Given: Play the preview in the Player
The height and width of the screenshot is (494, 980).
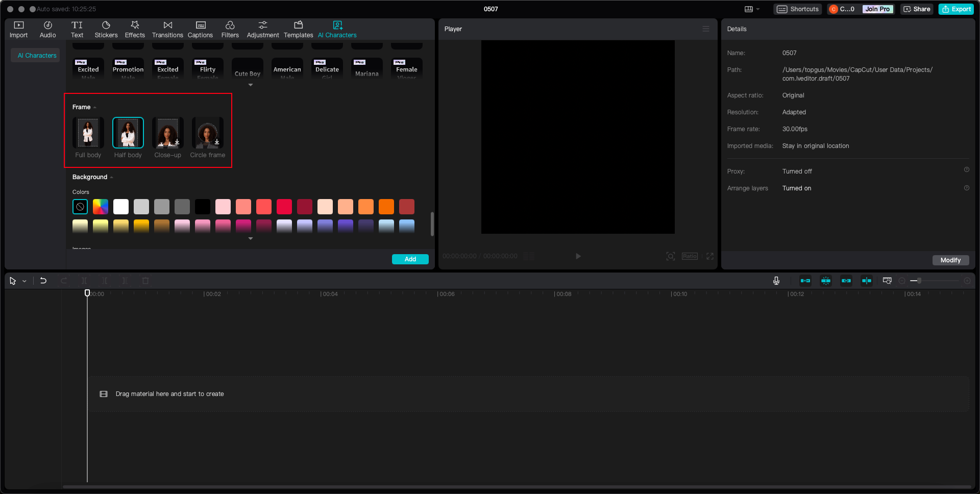Looking at the screenshot, I should (578, 256).
